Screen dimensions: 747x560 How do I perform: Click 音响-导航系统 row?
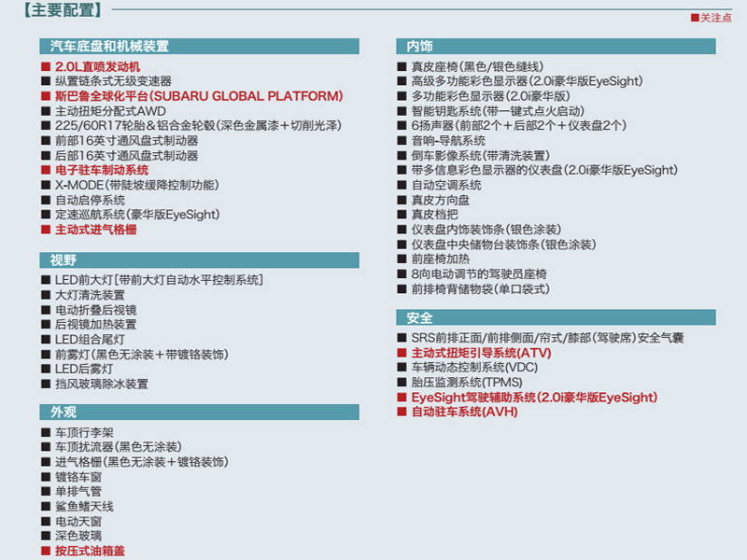pyautogui.click(x=442, y=141)
